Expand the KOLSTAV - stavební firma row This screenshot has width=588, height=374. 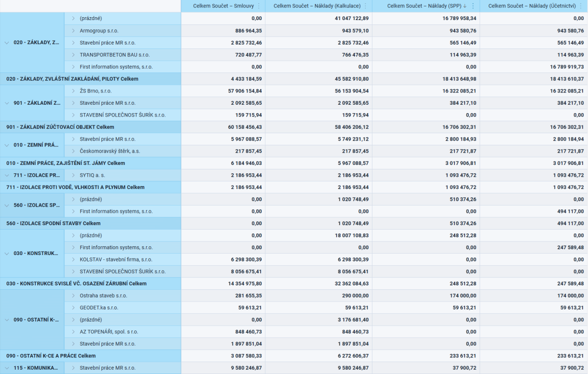[73, 259]
